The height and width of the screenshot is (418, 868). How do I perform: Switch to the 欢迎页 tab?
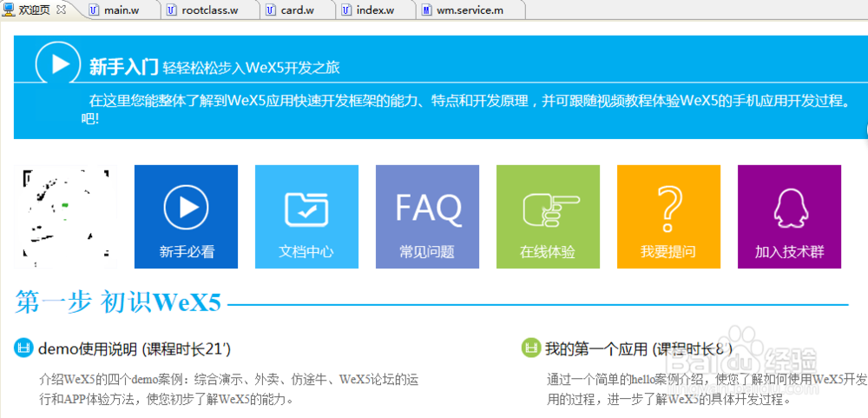[x=35, y=10]
